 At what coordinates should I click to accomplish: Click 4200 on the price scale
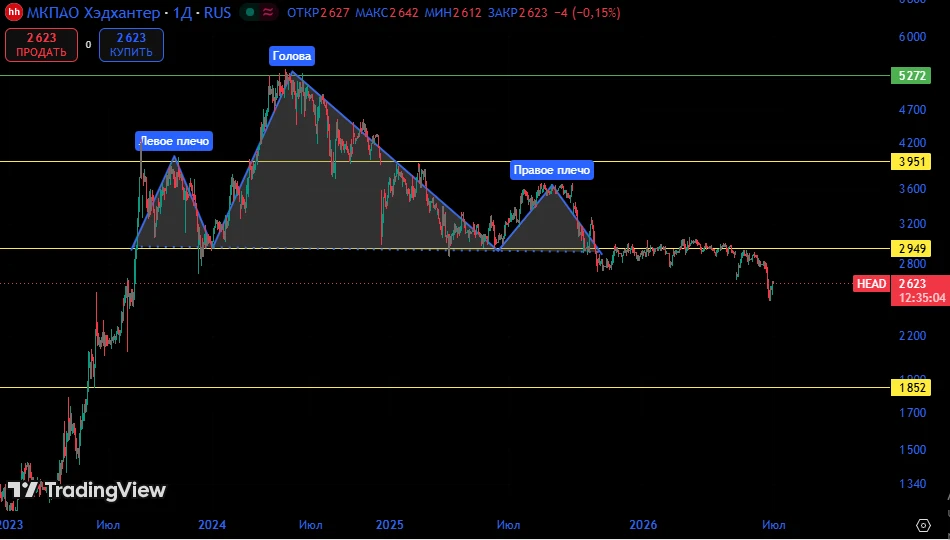pos(912,143)
